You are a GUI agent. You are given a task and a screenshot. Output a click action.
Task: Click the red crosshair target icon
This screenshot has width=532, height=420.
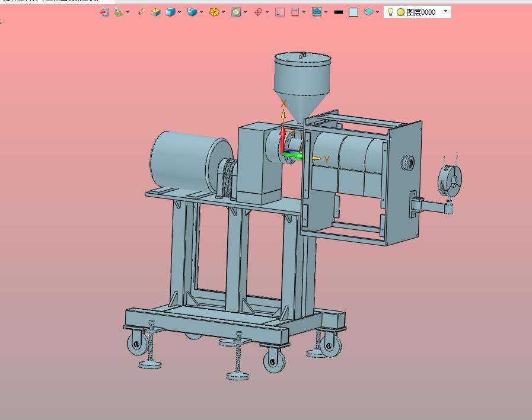(258, 12)
